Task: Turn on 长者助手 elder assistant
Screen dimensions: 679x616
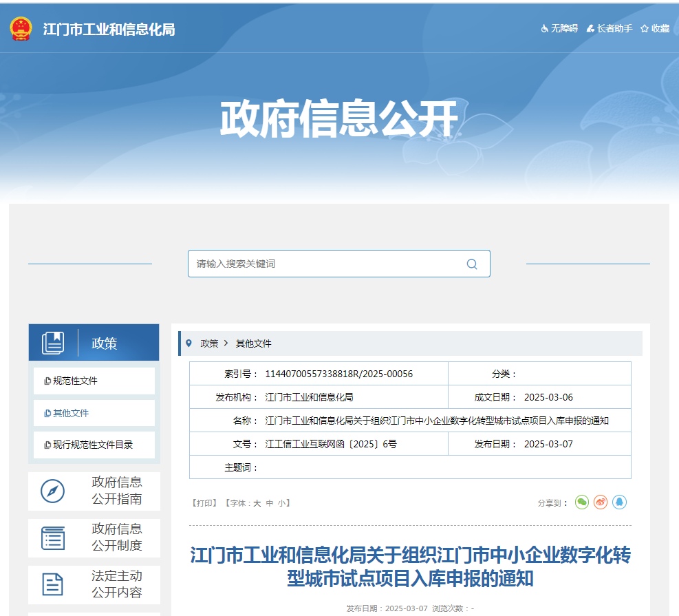Action: click(609, 29)
